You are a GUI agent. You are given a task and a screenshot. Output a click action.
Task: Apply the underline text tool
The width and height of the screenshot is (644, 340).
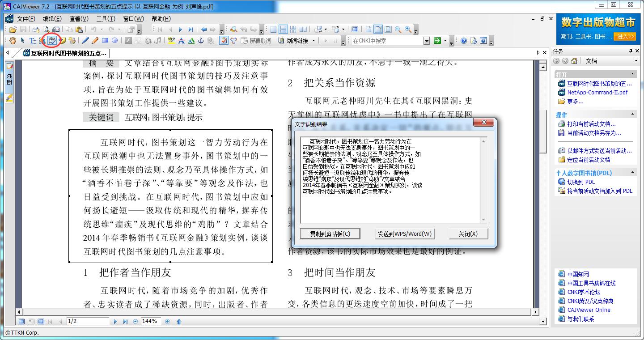point(191,41)
